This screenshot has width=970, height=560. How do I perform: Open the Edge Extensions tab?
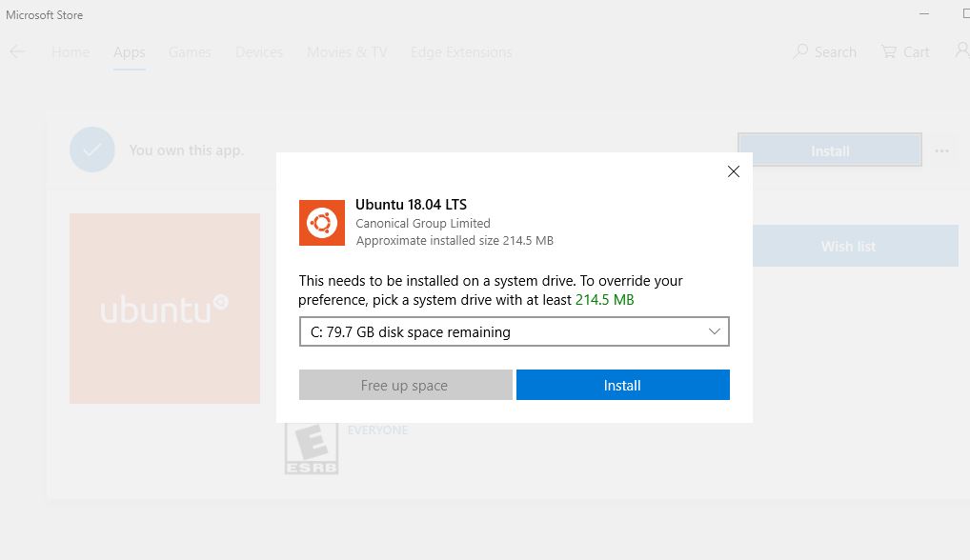461,52
